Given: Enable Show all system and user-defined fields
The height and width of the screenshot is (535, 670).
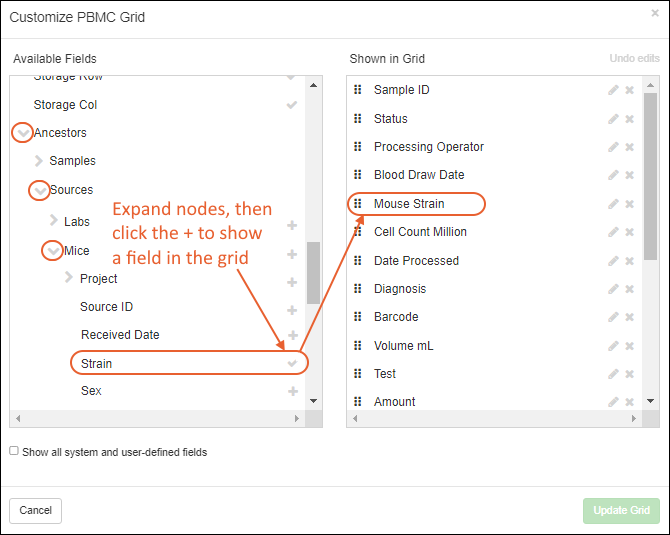Looking at the screenshot, I should coord(14,451).
